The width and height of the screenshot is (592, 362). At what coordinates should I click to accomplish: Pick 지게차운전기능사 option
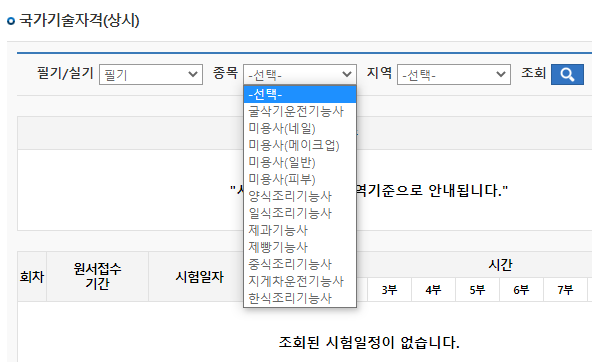[x=300, y=281]
